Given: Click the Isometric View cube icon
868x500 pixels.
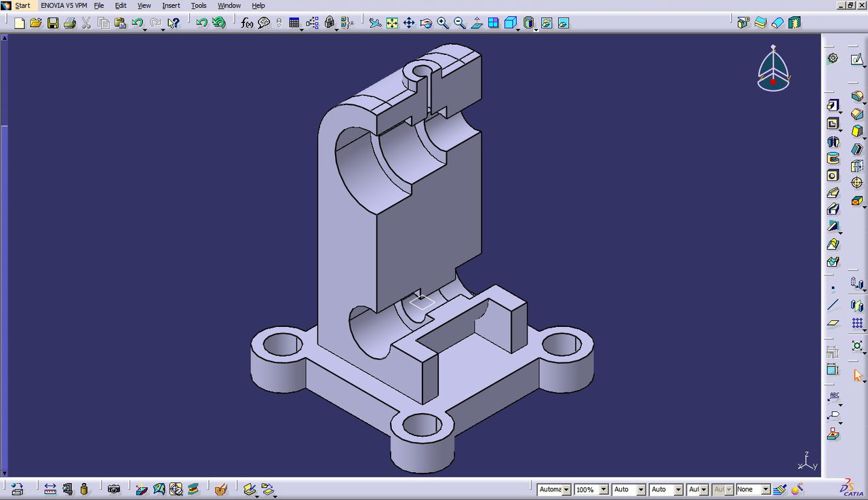Looking at the screenshot, I should point(510,23).
